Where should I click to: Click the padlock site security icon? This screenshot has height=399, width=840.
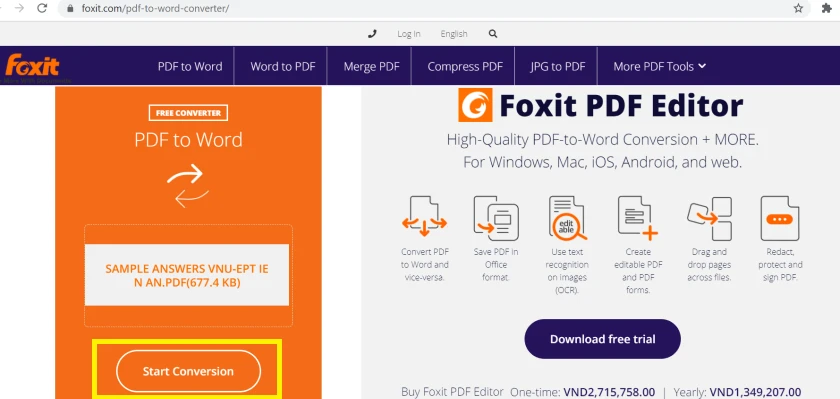(70, 9)
